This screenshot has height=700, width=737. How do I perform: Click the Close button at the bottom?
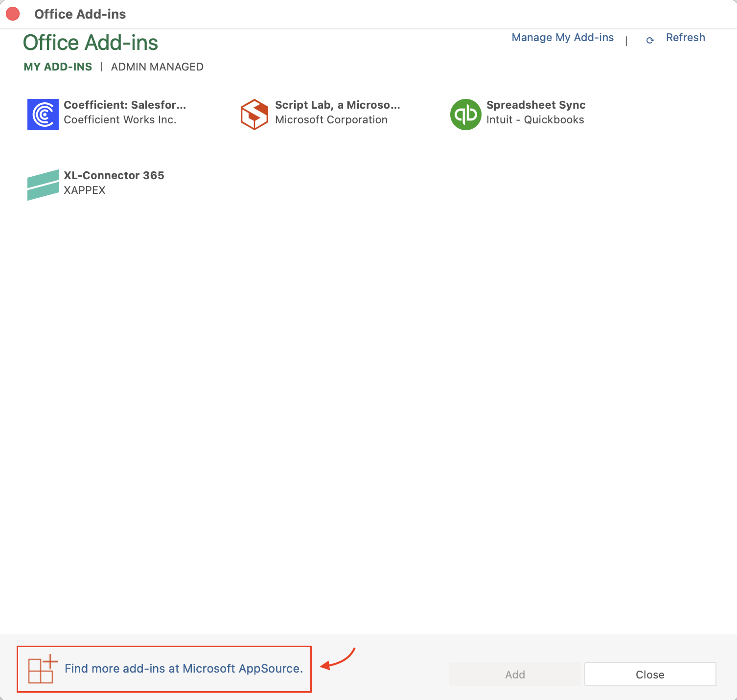(x=650, y=675)
